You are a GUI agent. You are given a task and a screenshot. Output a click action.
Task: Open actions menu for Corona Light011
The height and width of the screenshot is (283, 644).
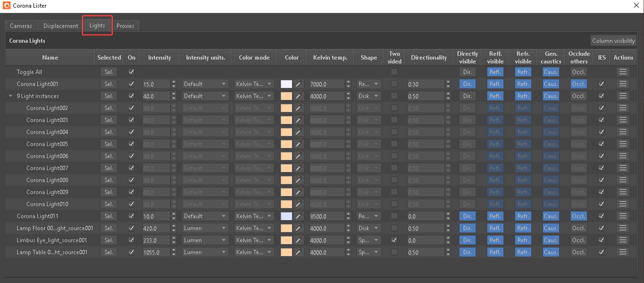click(623, 216)
